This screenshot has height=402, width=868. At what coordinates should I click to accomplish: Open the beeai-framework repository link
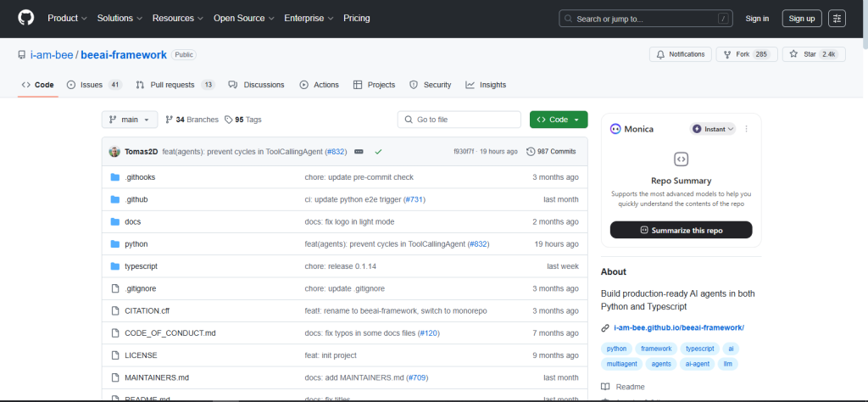tap(124, 55)
